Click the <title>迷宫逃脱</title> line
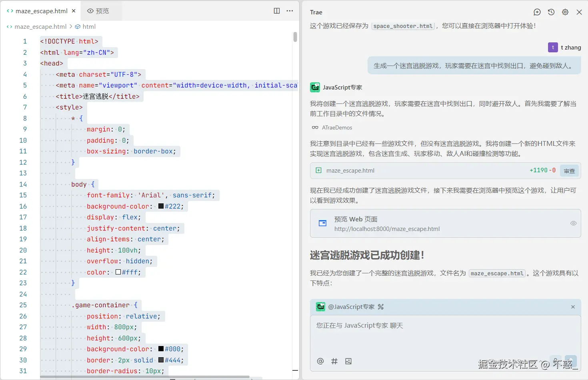This screenshot has width=588, height=380. 98,96
